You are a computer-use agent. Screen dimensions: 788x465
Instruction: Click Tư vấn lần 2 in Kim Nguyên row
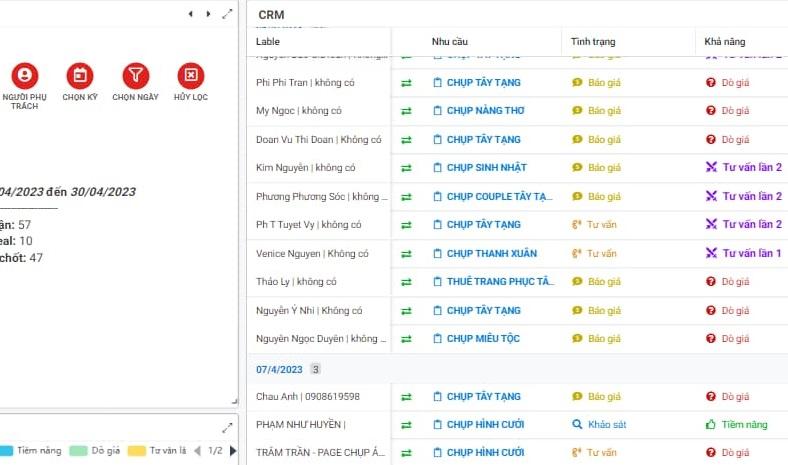[744, 167]
